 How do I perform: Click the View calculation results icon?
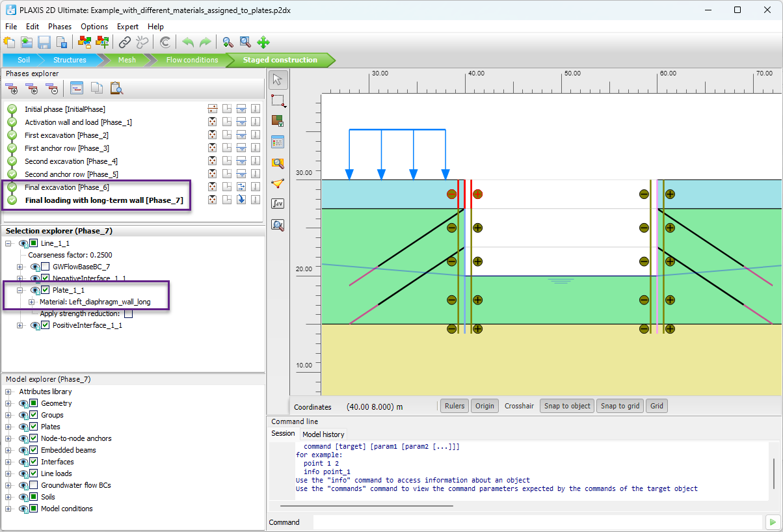[x=278, y=225]
